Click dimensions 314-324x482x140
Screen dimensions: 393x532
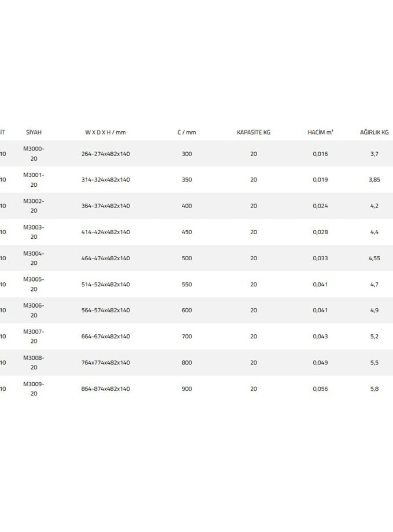tap(106, 180)
